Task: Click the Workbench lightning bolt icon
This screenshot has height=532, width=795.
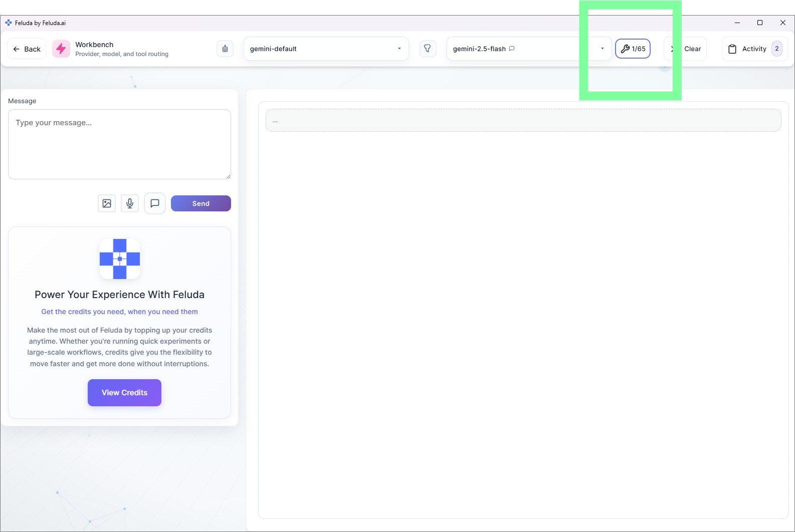Action: point(61,49)
